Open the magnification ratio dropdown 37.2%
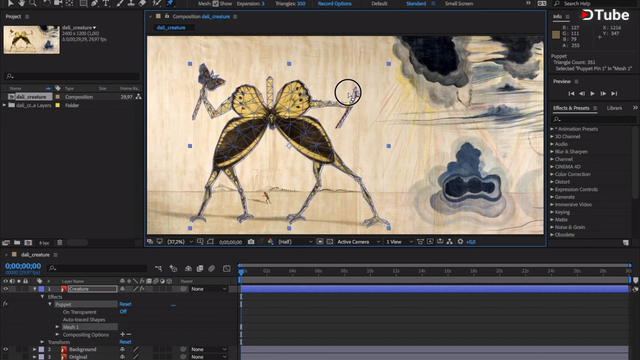The width and height of the screenshot is (640, 360). (x=180, y=242)
